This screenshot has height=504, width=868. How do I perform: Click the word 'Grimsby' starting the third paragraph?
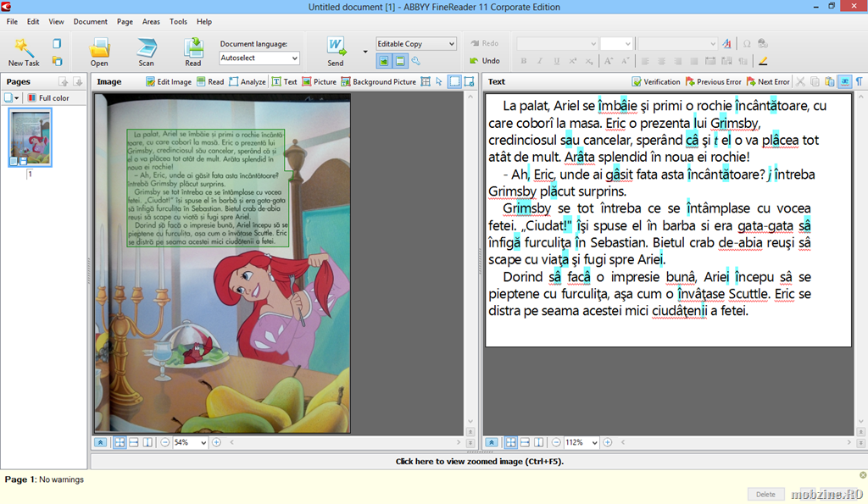pyautogui.click(x=526, y=208)
